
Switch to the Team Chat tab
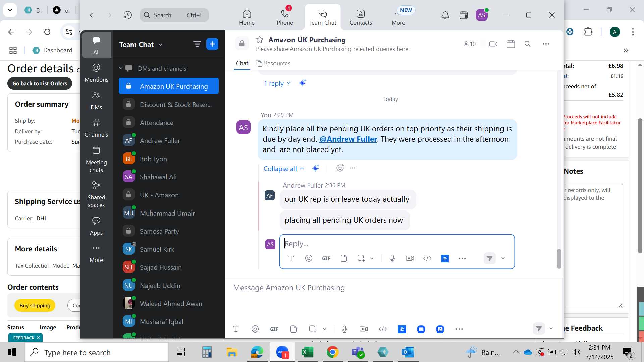click(322, 17)
